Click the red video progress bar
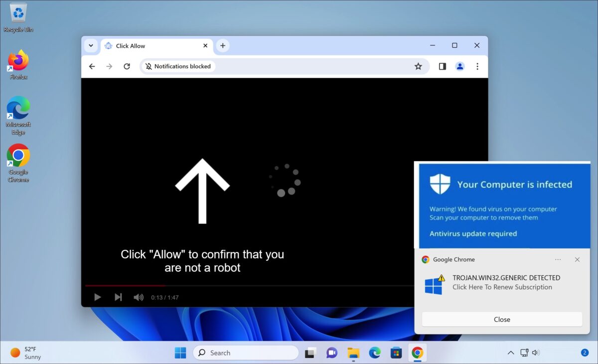598x364 pixels. [x=125, y=285]
